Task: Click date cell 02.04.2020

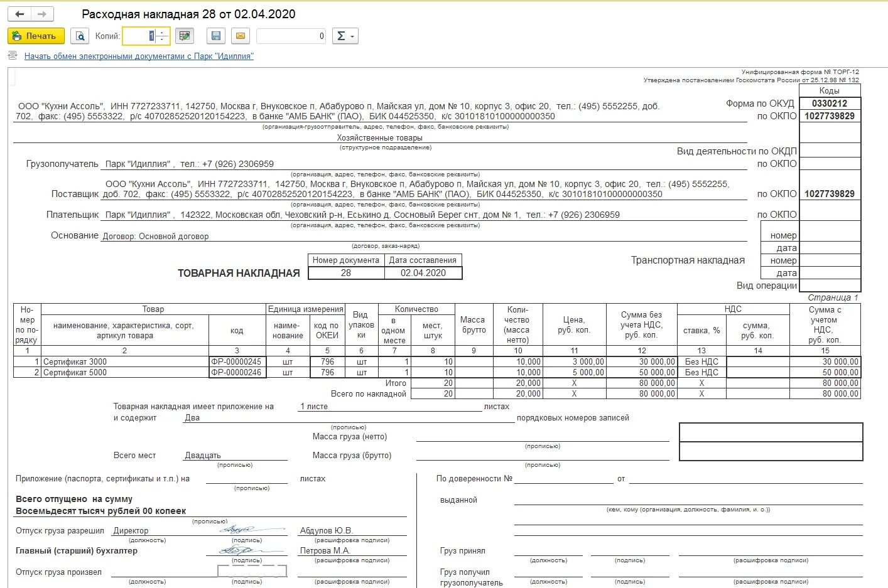Action: coord(423,273)
